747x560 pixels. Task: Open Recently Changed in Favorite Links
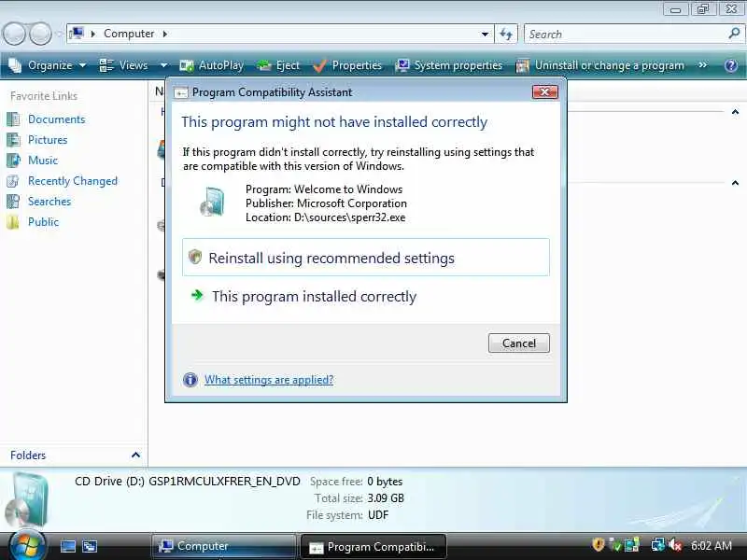pos(73,181)
